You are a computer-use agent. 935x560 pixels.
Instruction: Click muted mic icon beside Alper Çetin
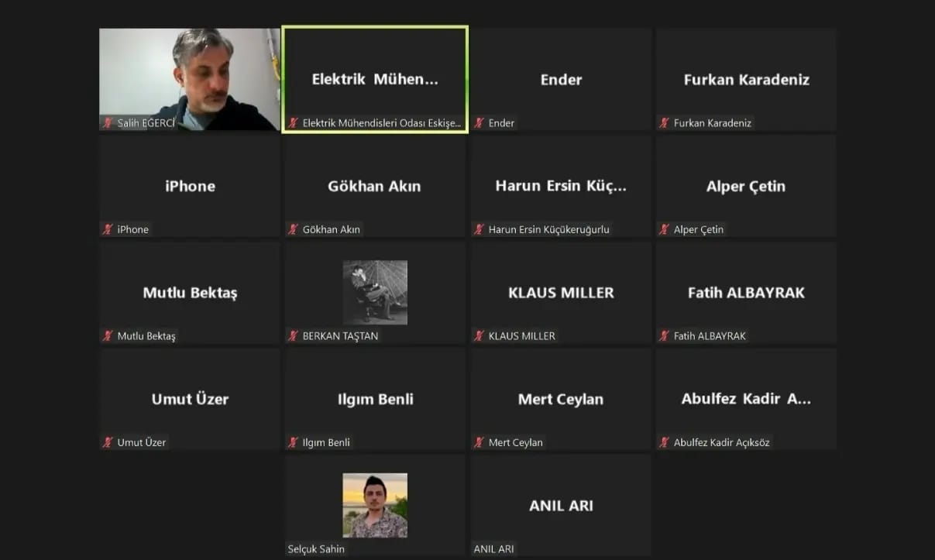click(665, 229)
